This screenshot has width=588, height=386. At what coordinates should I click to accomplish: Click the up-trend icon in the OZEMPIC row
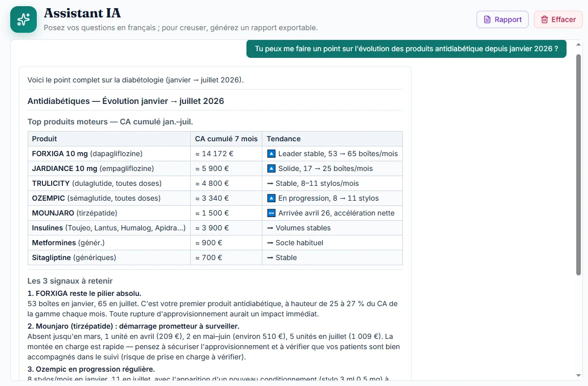coord(271,198)
